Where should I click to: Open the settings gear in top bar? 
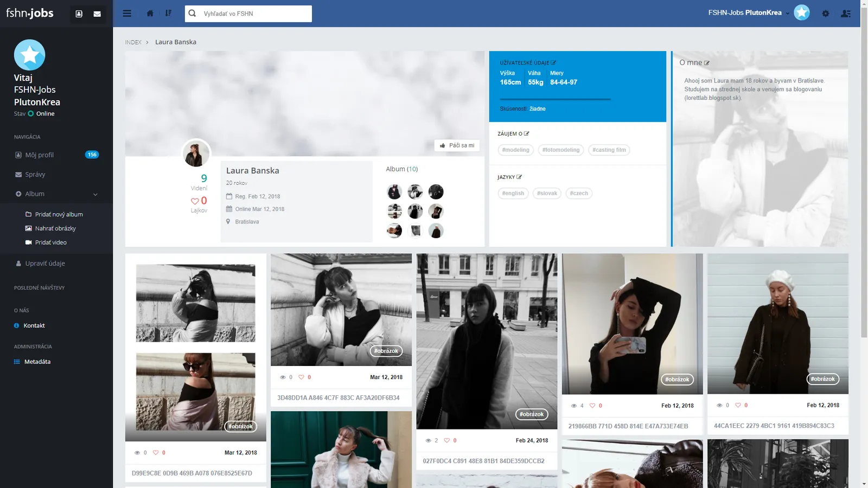pyautogui.click(x=826, y=14)
